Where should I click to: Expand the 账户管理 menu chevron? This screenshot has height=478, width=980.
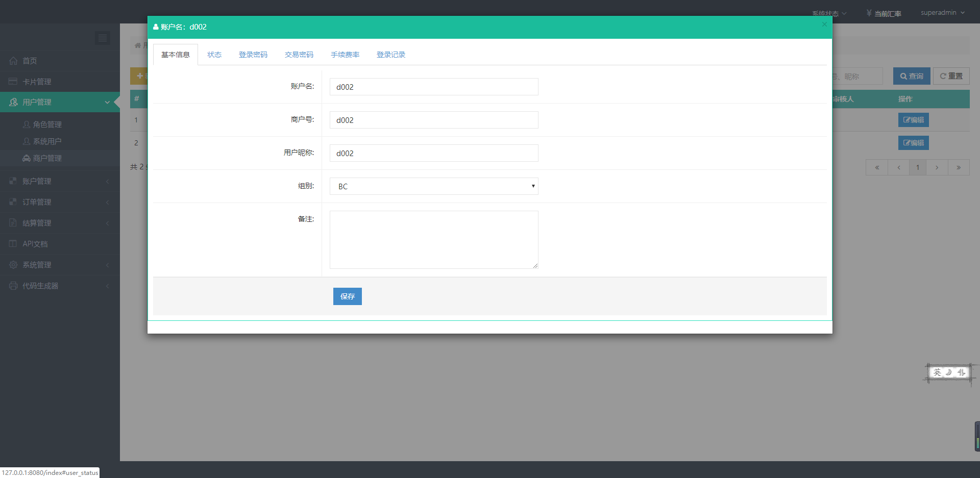pyautogui.click(x=107, y=181)
